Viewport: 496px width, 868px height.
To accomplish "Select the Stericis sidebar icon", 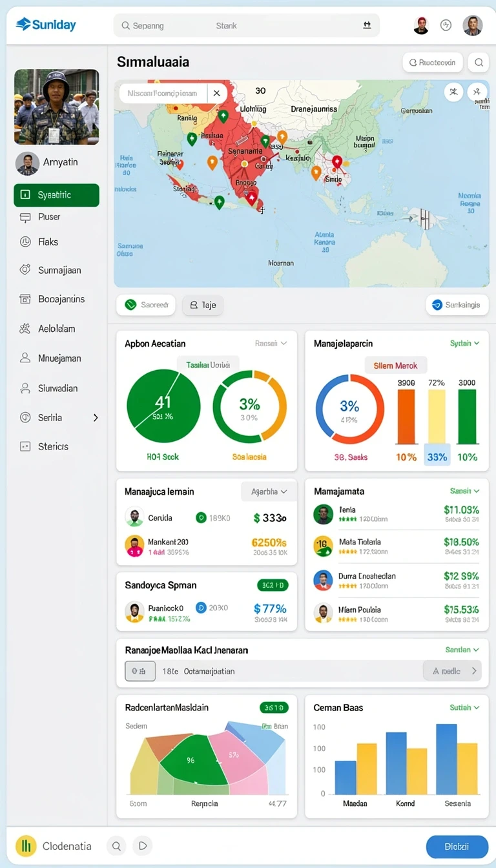I will (x=25, y=446).
